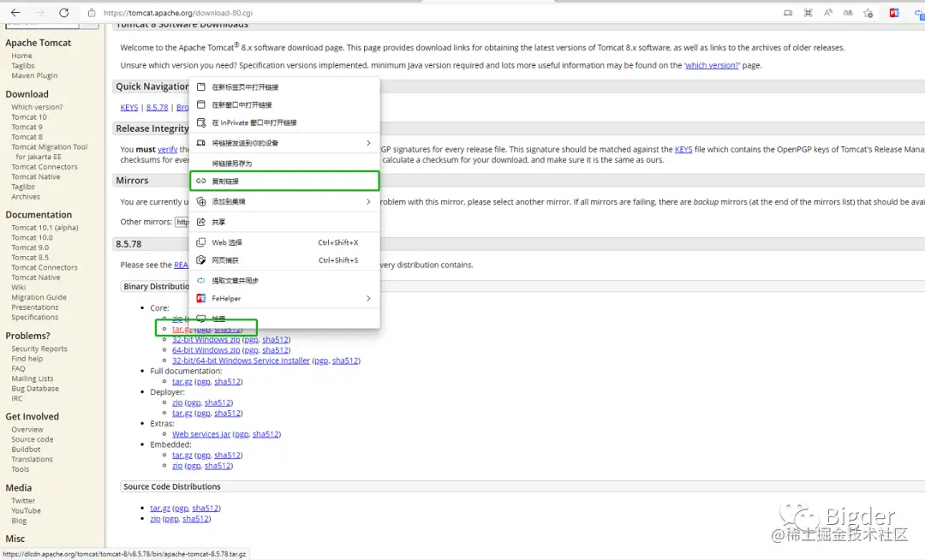
Task: Select the copy link menu entry
Action: 284,181
